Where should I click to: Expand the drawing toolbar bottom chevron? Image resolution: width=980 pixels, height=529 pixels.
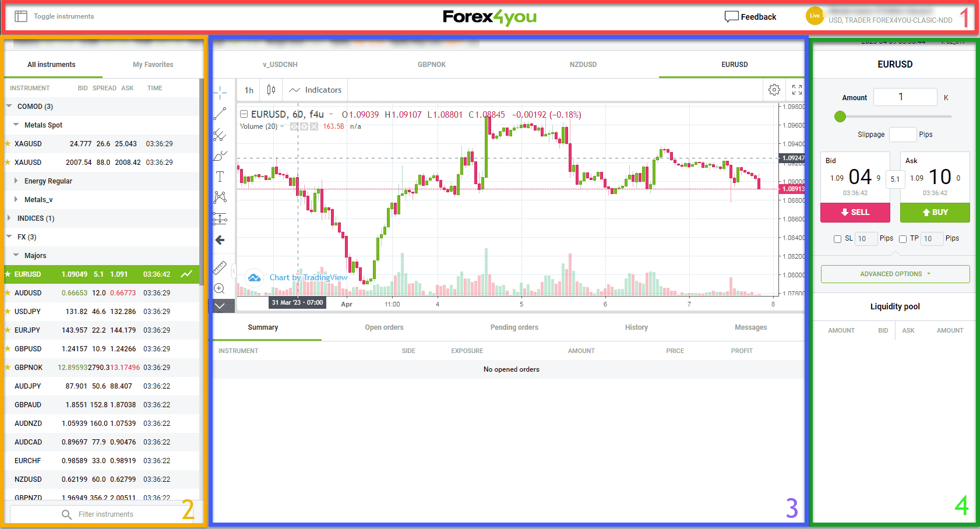220,306
